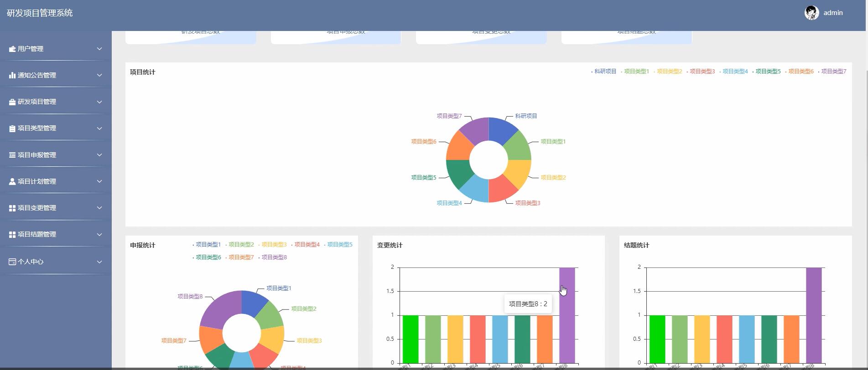Viewport: 868px width, 370px height.
Task: Click red 项目类型3 slice in 项目统计 donut
Action: (500, 189)
